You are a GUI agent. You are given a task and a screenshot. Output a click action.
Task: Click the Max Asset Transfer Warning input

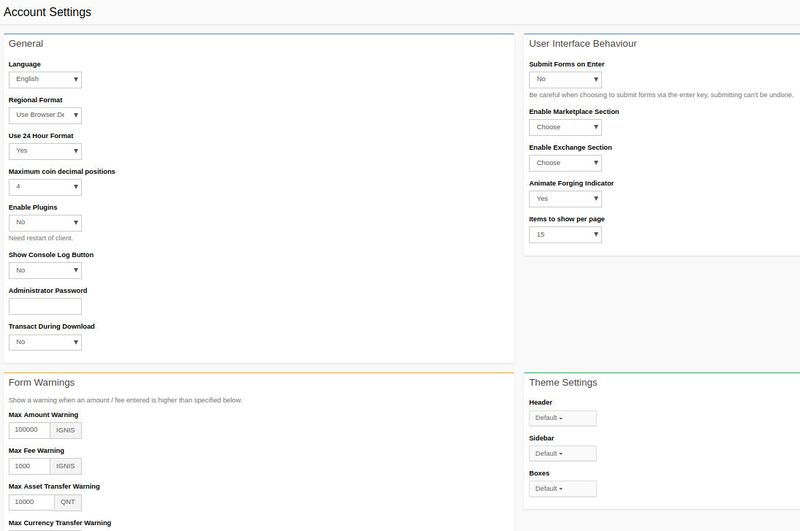(29, 502)
